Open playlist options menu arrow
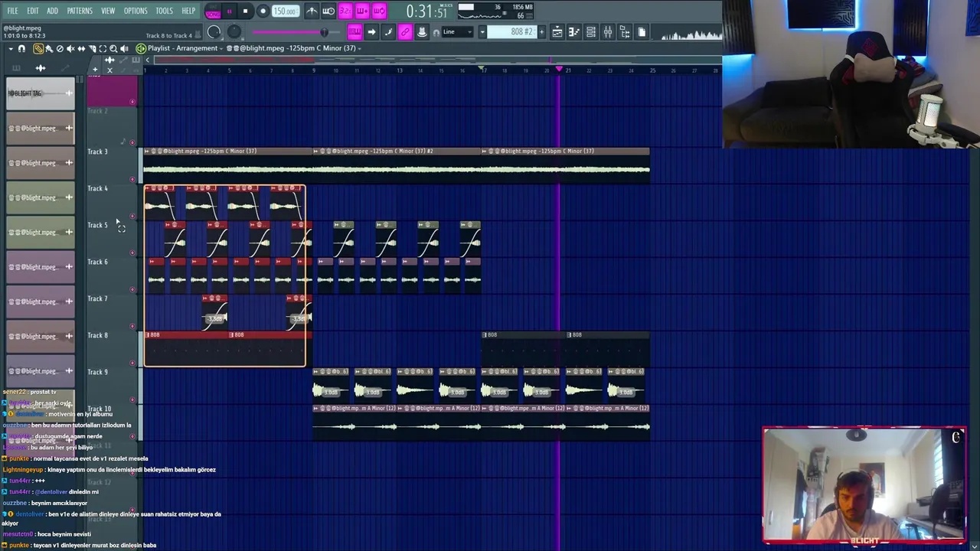This screenshot has height=551, width=980. click(11, 49)
